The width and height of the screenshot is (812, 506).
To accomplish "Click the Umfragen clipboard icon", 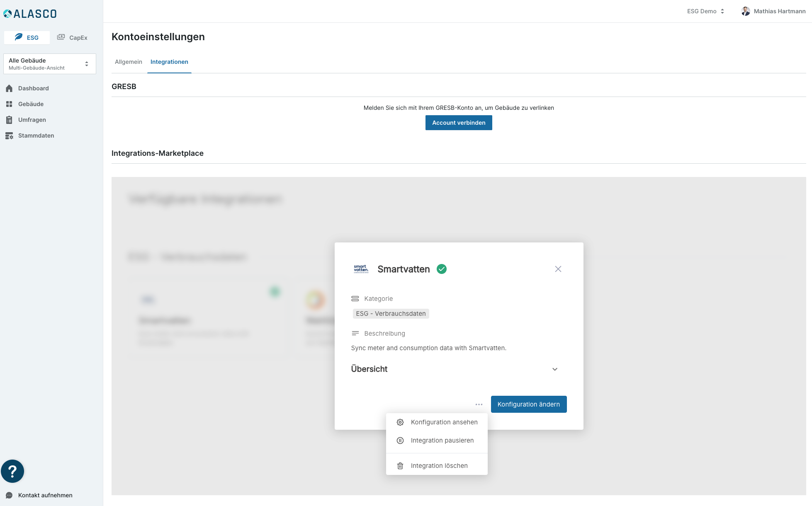I will click(x=9, y=120).
